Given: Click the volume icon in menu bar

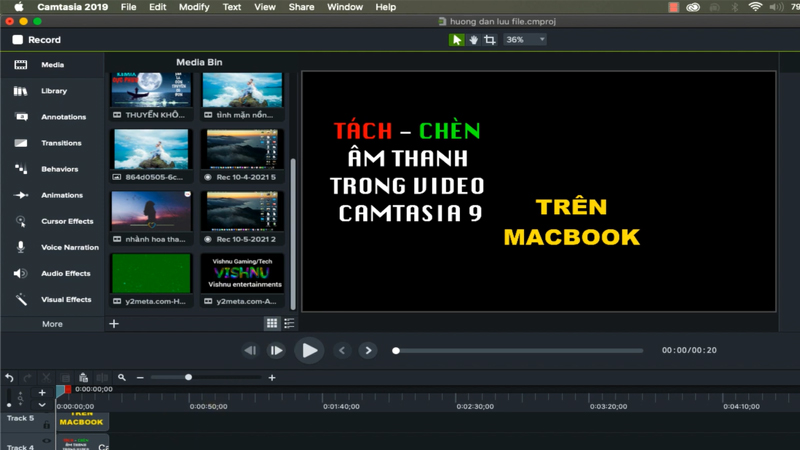Looking at the screenshot, I should [776, 7].
